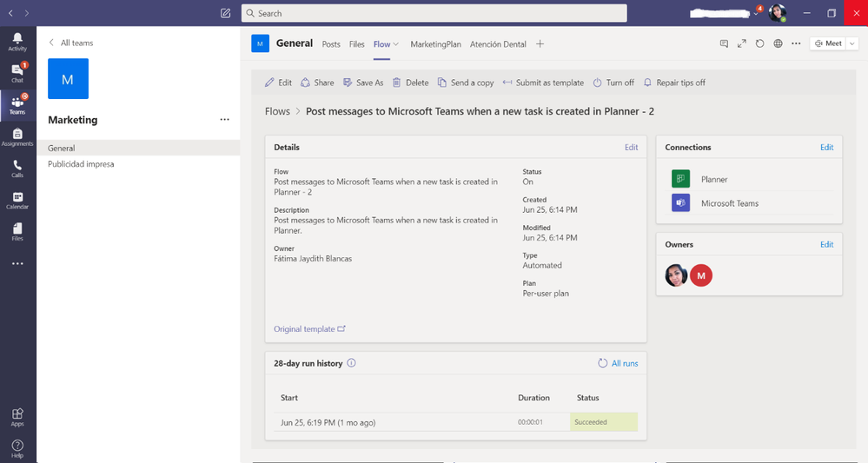Select the Publicidad impresa channel

pos(138,163)
